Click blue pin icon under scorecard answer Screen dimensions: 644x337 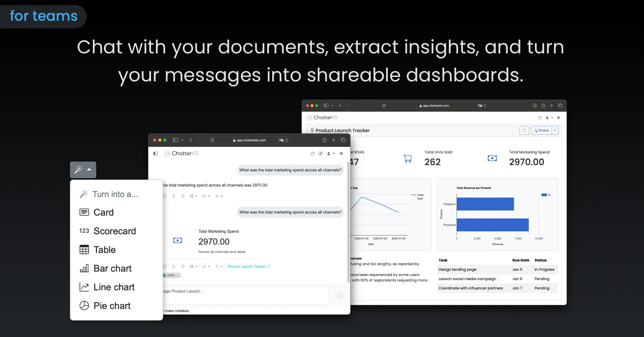coord(217,266)
